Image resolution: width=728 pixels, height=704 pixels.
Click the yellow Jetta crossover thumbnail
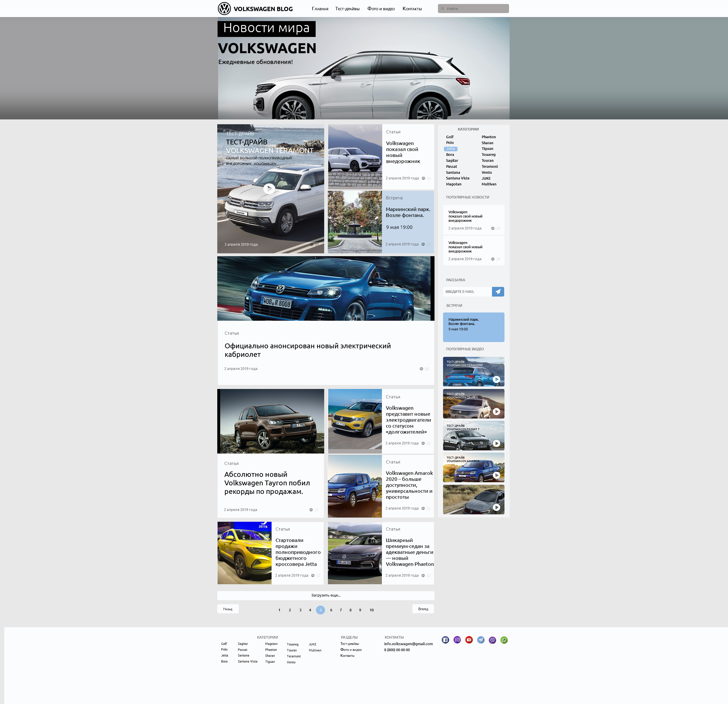click(x=244, y=553)
